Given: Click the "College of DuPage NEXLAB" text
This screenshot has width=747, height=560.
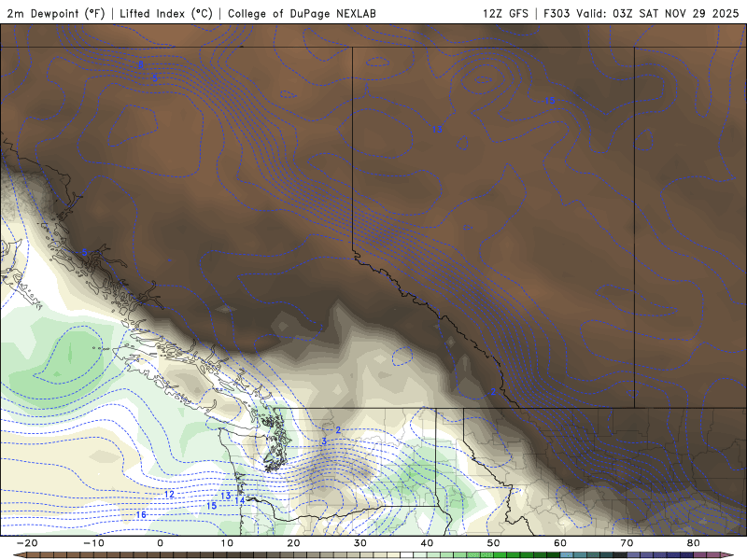Looking at the screenshot, I should [x=302, y=13].
